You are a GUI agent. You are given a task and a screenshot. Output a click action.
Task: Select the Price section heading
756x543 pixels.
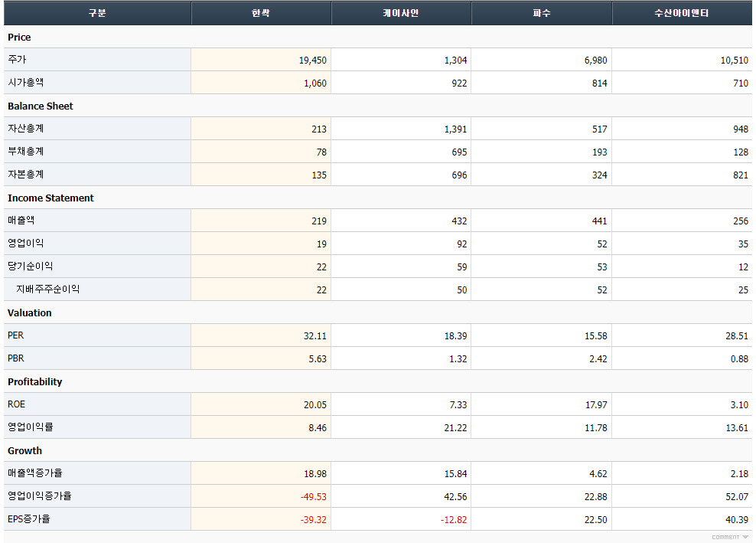point(19,38)
